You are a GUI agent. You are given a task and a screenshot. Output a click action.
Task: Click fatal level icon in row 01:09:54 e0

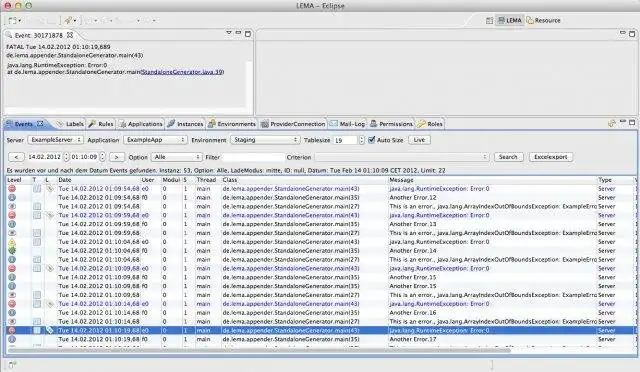(12, 189)
